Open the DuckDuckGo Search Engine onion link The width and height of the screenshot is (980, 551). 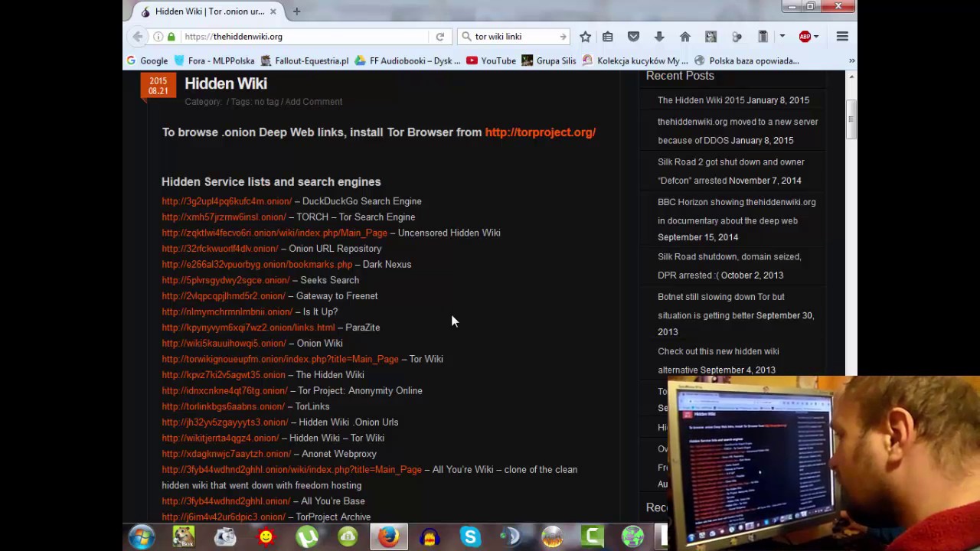click(x=227, y=201)
